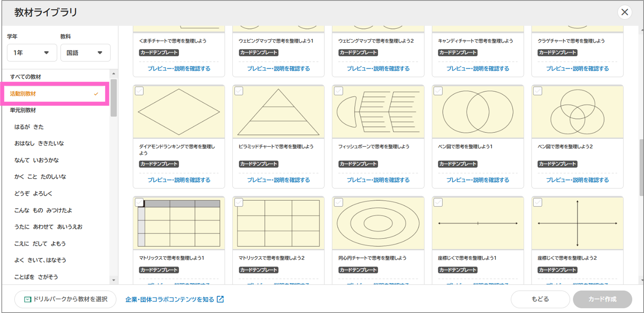Check the box on the fishbone card
The width and height of the screenshot is (644, 313).
(339, 91)
